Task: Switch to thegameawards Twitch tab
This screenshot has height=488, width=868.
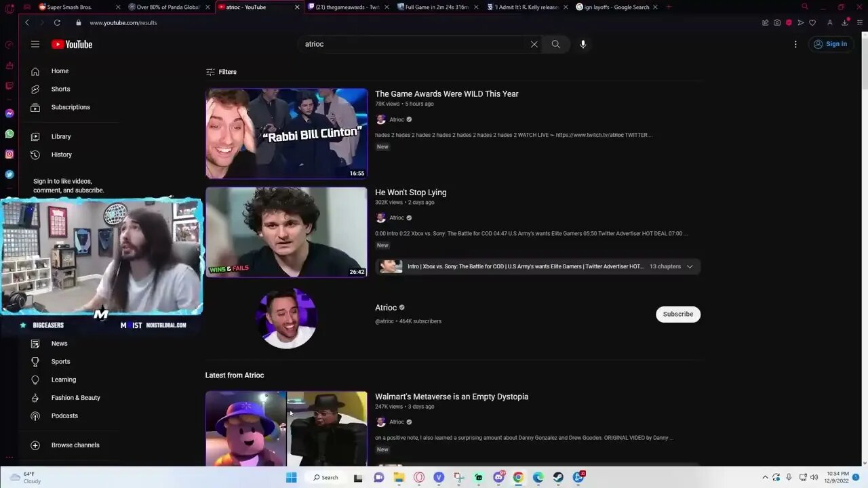Action: click(348, 7)
